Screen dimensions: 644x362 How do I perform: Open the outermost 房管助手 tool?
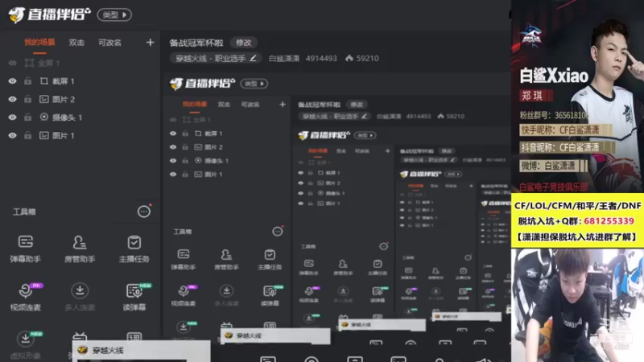pyautogui.click(x=80, y=249)
